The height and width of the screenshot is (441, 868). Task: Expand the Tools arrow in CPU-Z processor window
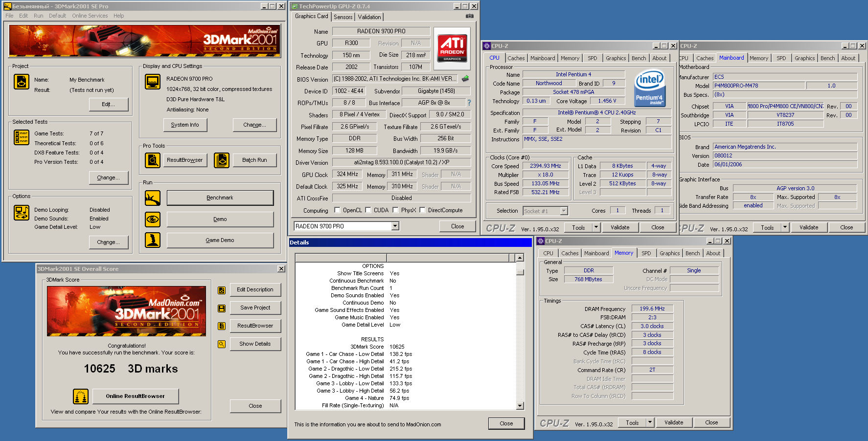tap(596, 227)
